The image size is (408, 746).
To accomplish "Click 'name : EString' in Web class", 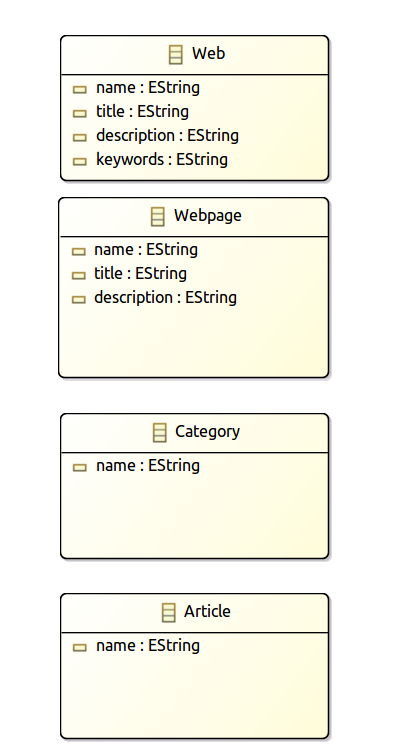I will (148, 88).
